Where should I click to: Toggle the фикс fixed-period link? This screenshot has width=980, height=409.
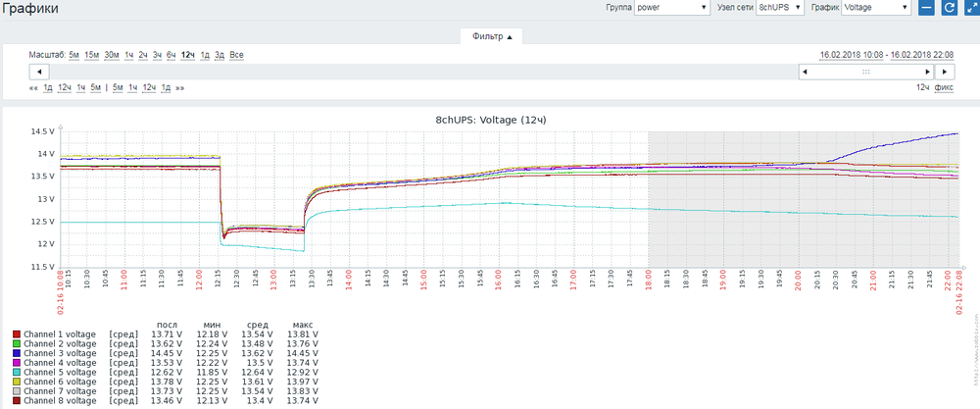(x=945, y=87)
